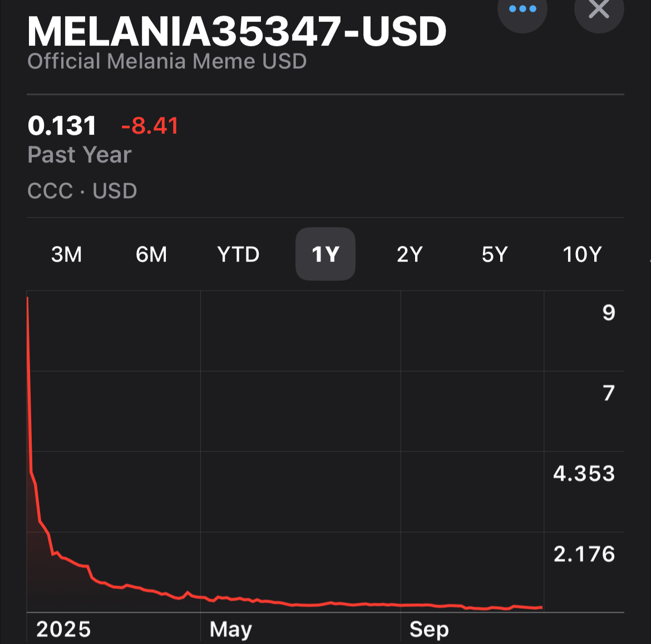Tap the Past Year label
Viewport: 651px width, 644px height.
[80, 155]
